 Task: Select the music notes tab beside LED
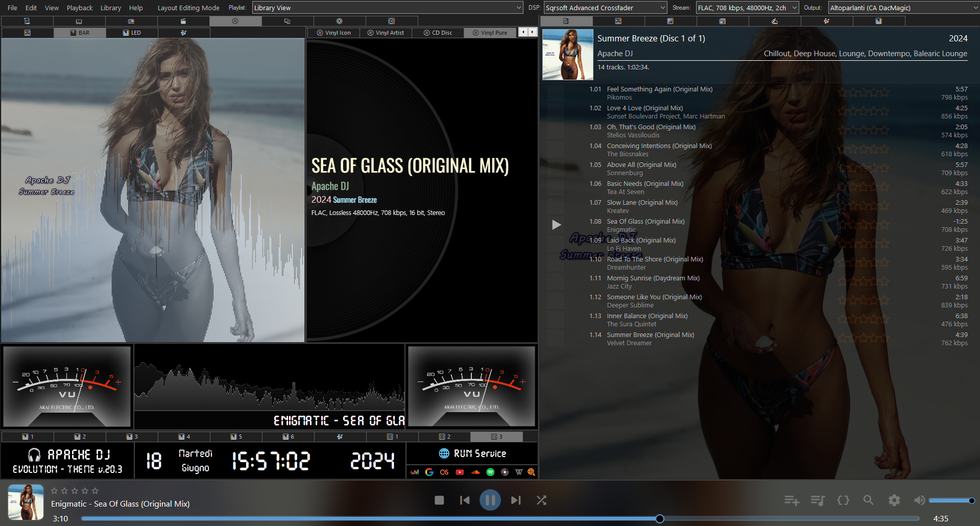coord(184,33)
